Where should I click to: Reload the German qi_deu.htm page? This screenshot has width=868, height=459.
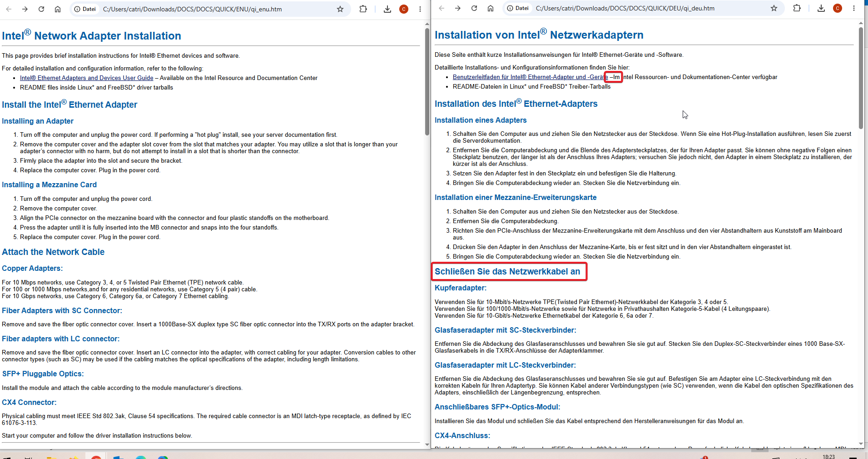(x=474, y=8)
